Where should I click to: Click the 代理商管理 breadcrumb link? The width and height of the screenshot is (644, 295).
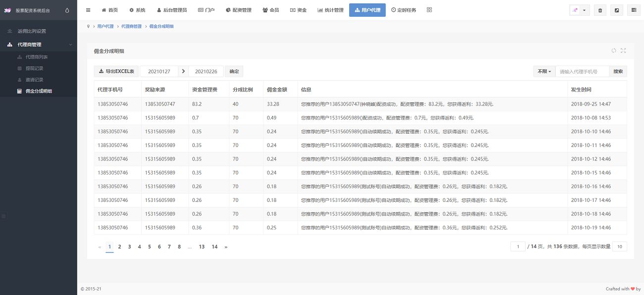click(x=131, y=26)
